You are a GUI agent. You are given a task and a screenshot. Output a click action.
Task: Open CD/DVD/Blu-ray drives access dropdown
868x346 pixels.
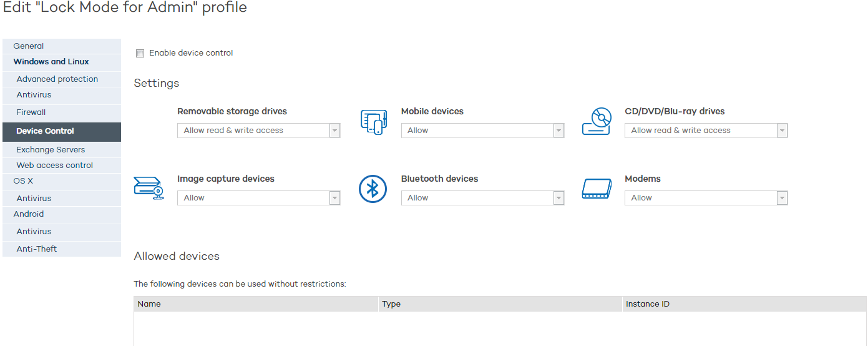706,131
